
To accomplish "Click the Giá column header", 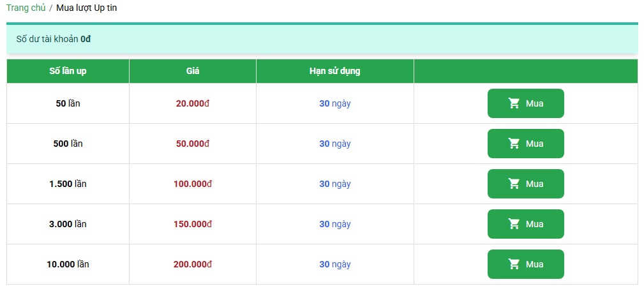I will point(193,71).
